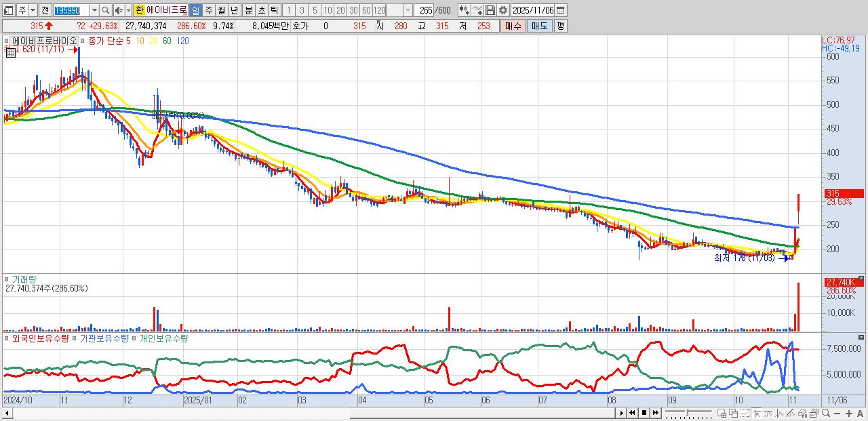This screenshot has width=868, height=421.
Task: Open the dropdown arrow after interval 120
Action: point(408,10)
